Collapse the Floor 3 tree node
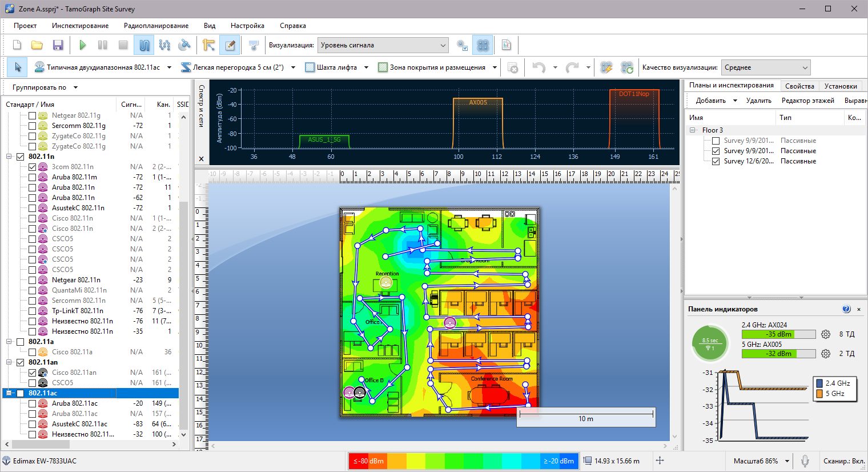The image size is (868, 472). pyautogui.click(x=693, y=130)
